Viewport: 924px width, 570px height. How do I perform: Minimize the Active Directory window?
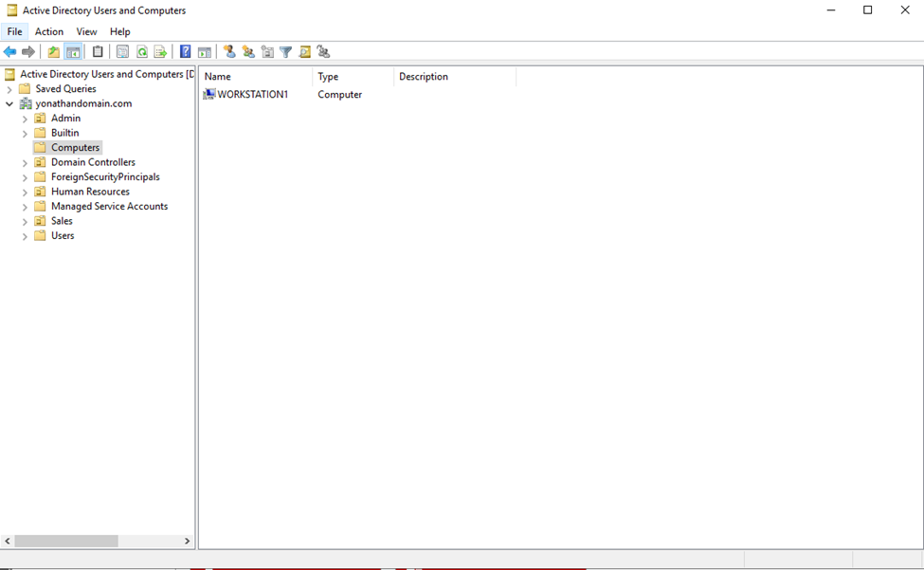coord(831,10)
